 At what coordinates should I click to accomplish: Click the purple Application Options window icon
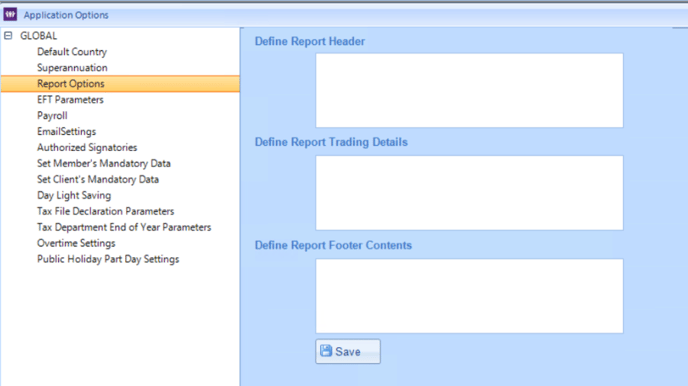click(10, 14)
